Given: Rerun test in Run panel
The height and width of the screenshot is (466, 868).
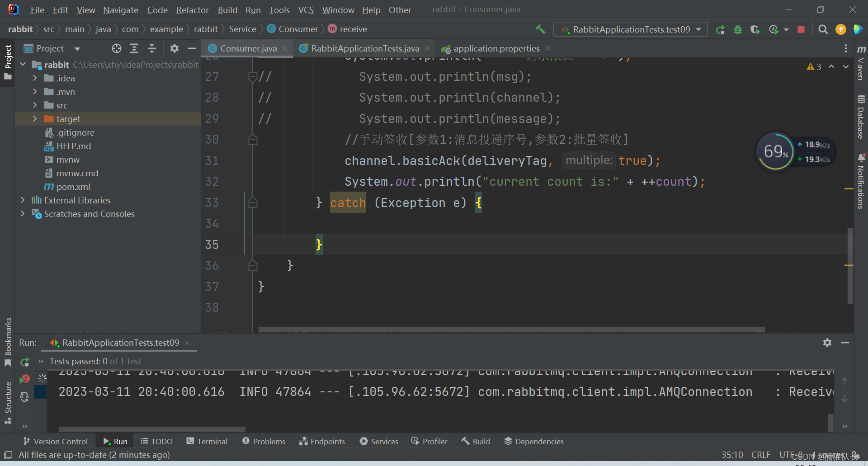Looking at the screenshot, I should click(x=25, y=362).
